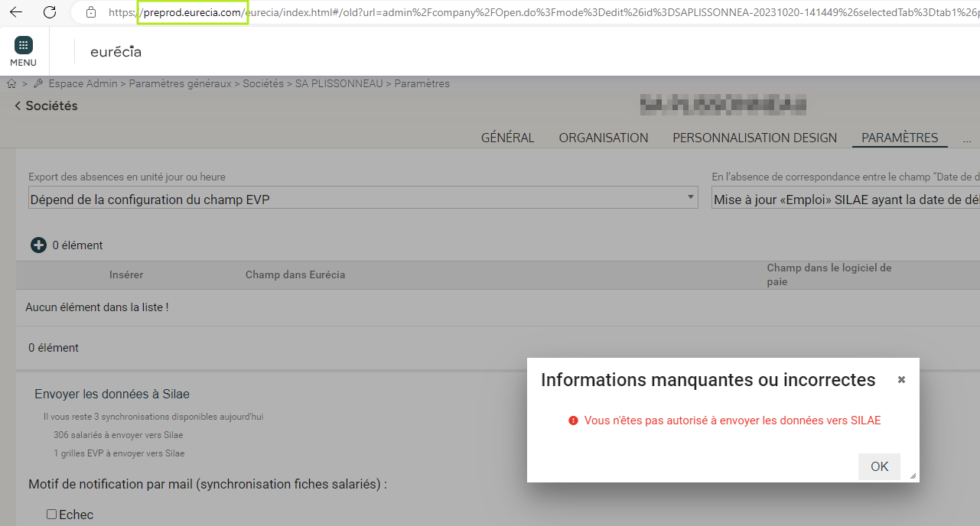Click the Espace Admin breadcrumb link
The height and width of the screenshot is (526, 980).
coord(83,84)
